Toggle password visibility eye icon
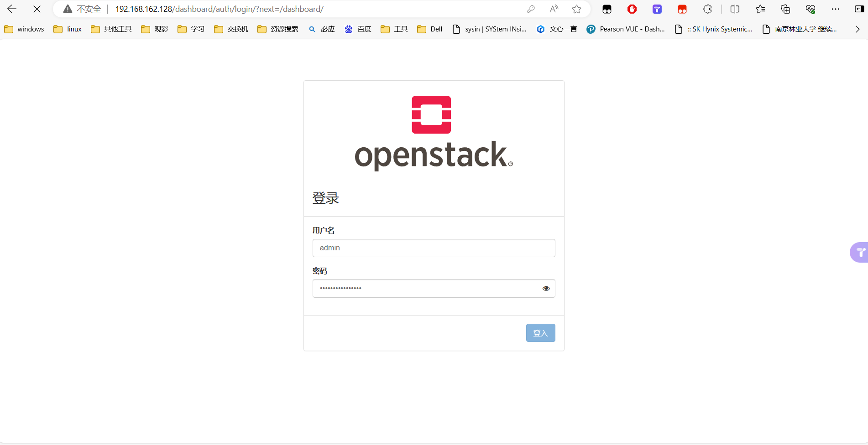The width and height of the screenshot is (868, 445). click(x=546, y=289)
